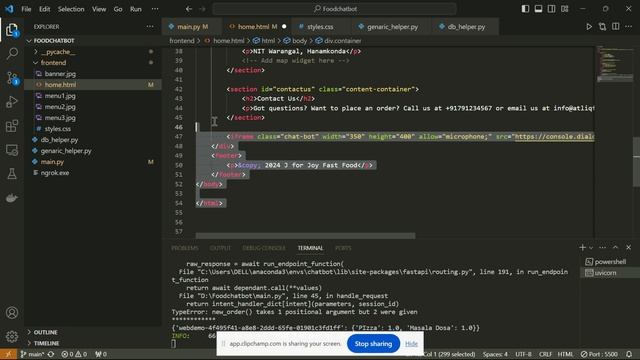Open Explorer views and more actions ellipsis
This screenshot has width=640, height=360.
[x=150, y=27]
